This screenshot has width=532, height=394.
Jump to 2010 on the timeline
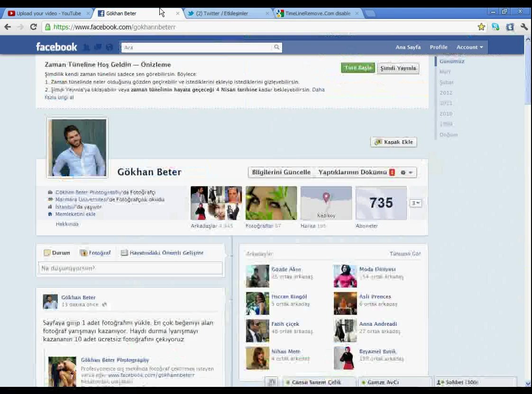pyautogui.click(x=446, y=114)
